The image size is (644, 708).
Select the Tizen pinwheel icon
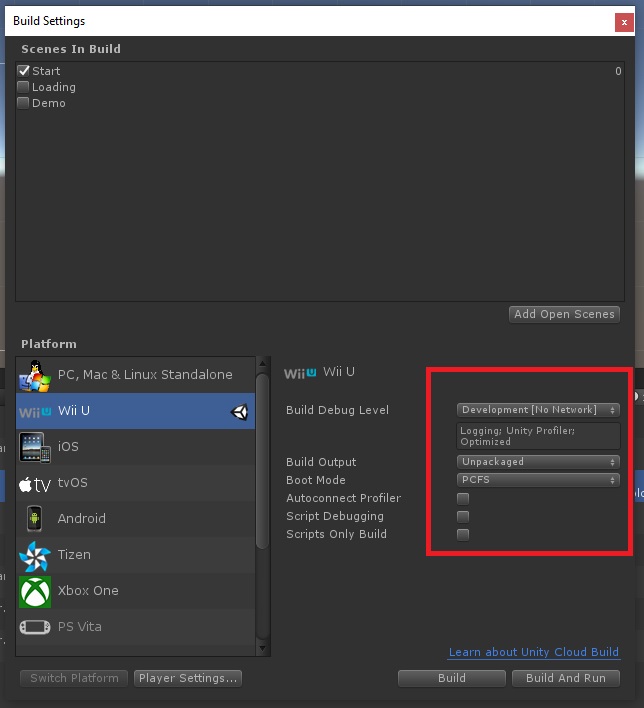point(35,556)
